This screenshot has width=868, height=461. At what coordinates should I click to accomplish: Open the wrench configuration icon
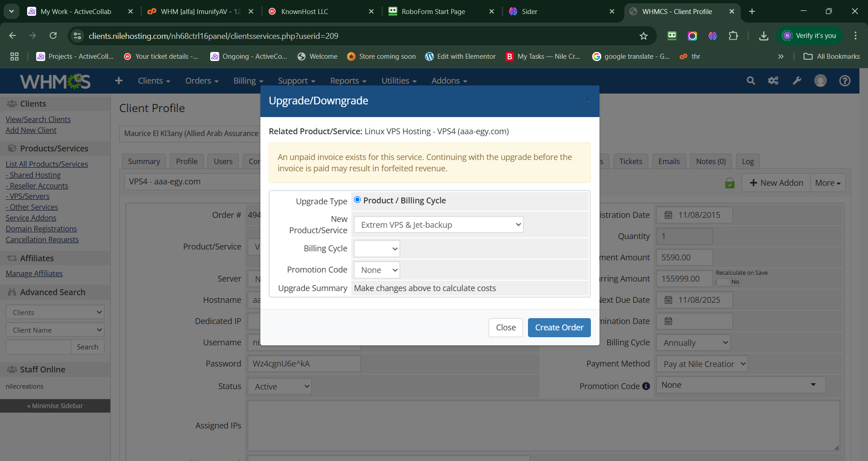(797, 80)
